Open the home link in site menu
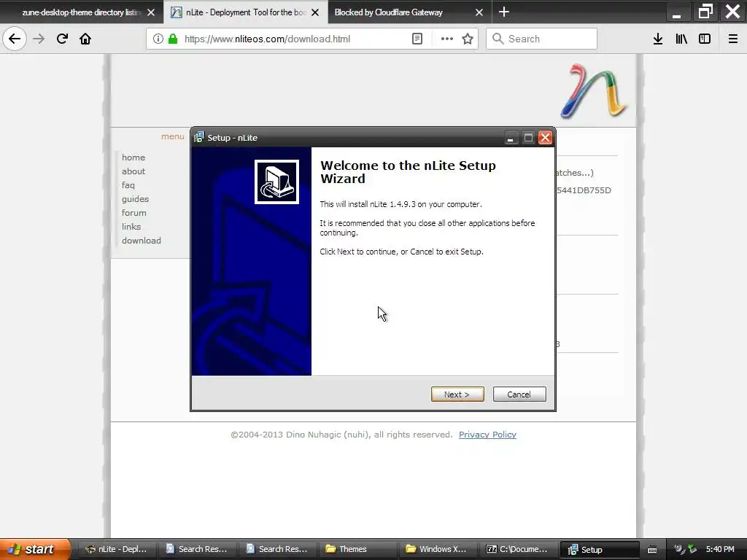747x560 pixels. tap(133, 157)
